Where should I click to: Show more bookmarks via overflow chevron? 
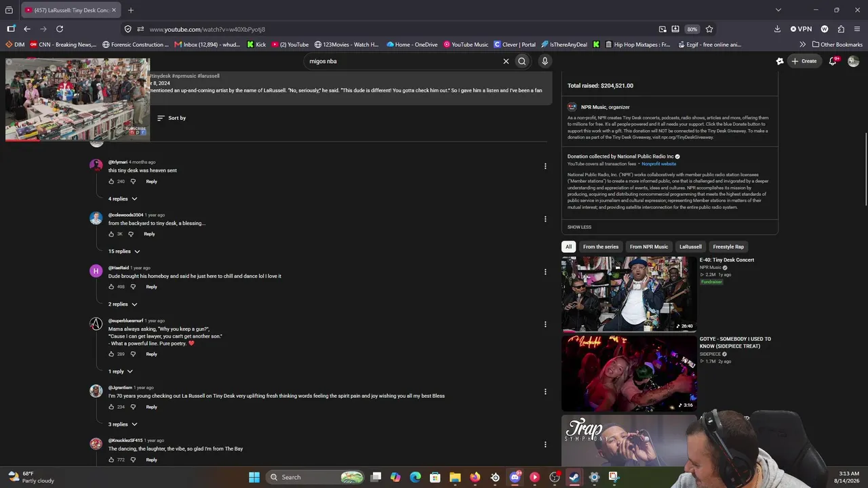803,45
